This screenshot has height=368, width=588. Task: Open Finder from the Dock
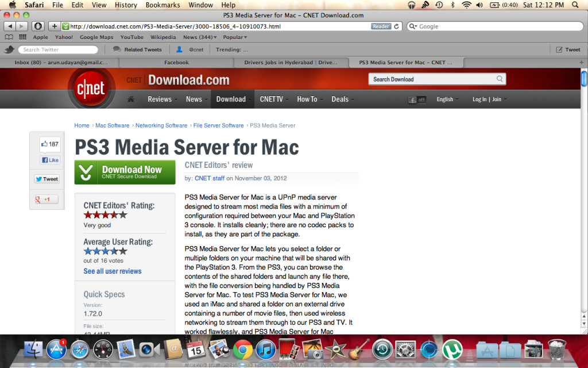click(34, 350)
